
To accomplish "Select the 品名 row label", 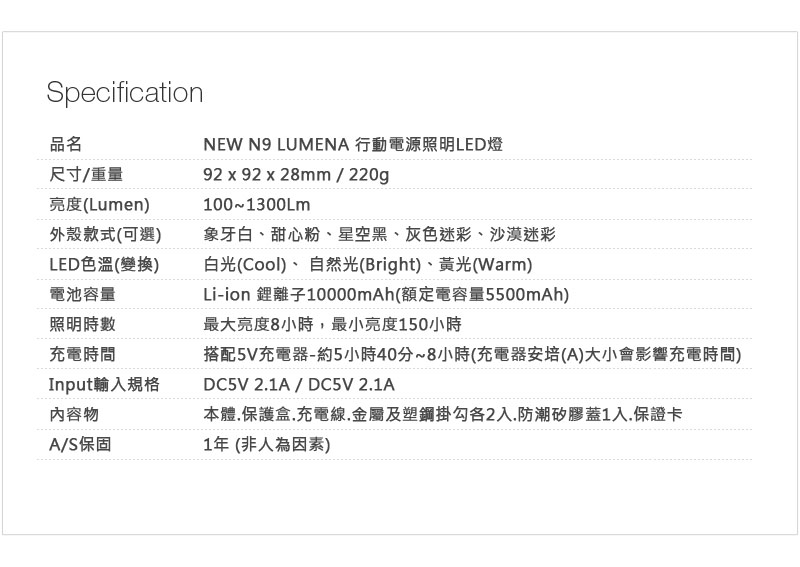I will click(65, 144).
